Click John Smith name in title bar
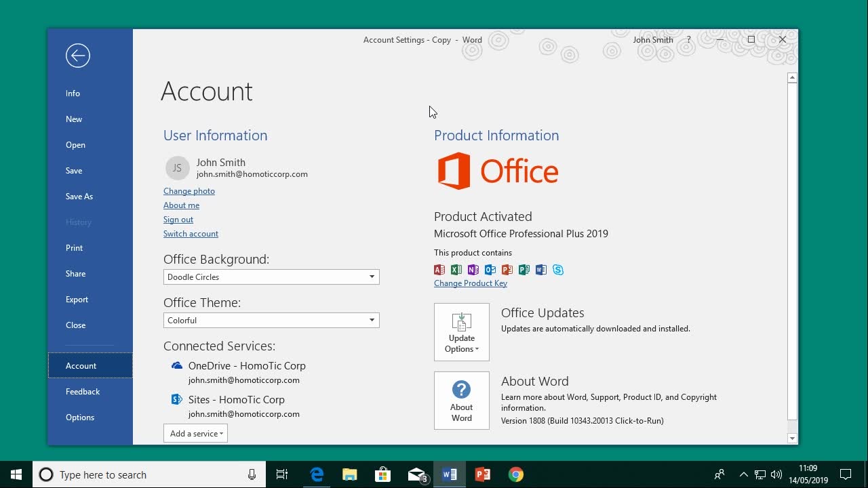Image resolution: width=868 pixels, height=488 pixels. 653,40
